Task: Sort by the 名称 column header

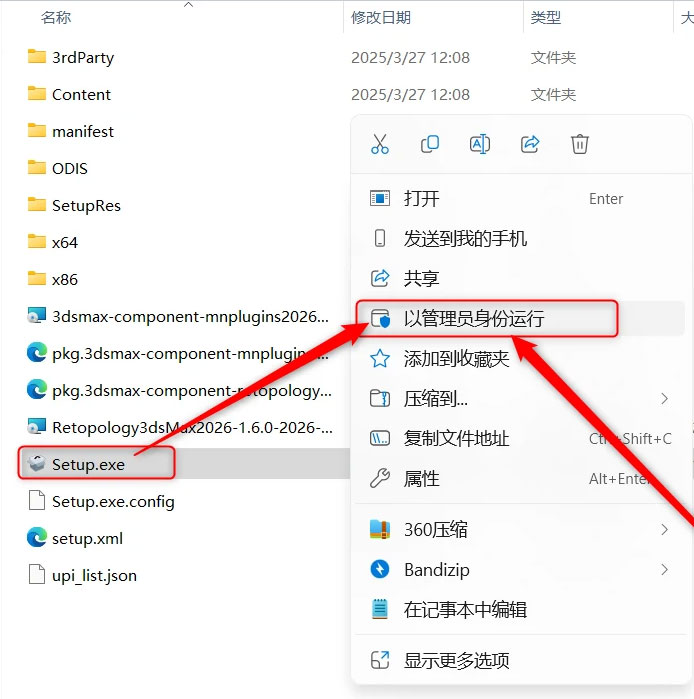Action: click(x=56, y=17)
